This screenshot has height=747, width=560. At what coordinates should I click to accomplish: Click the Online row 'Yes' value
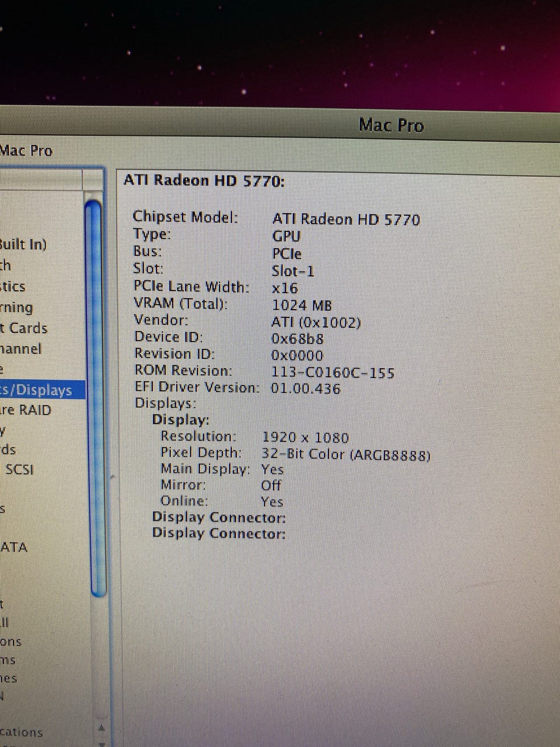272,502
